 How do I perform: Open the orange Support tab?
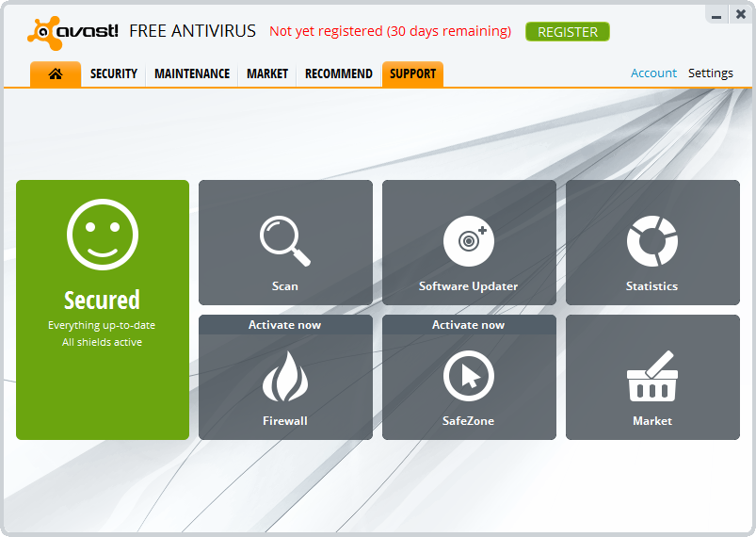(x=412, y=73)
